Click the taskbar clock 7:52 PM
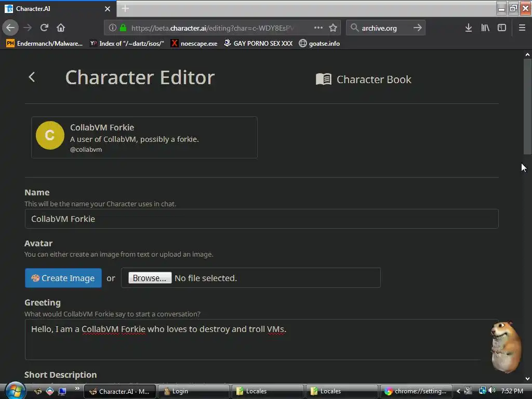 pos(512,391)
